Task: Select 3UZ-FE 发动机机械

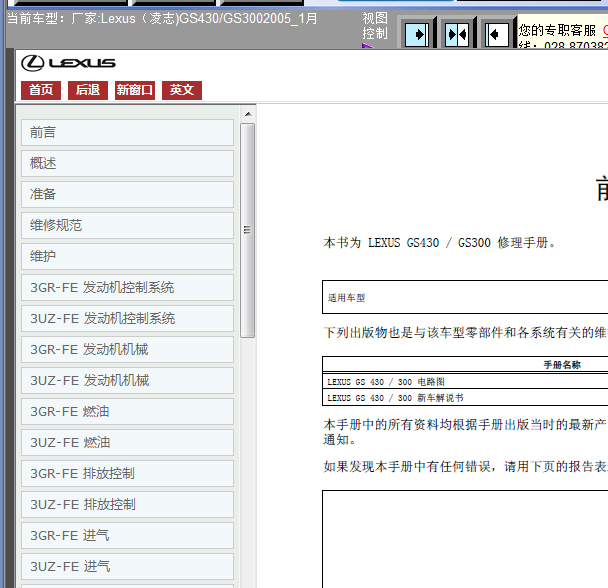Action: 128,381
